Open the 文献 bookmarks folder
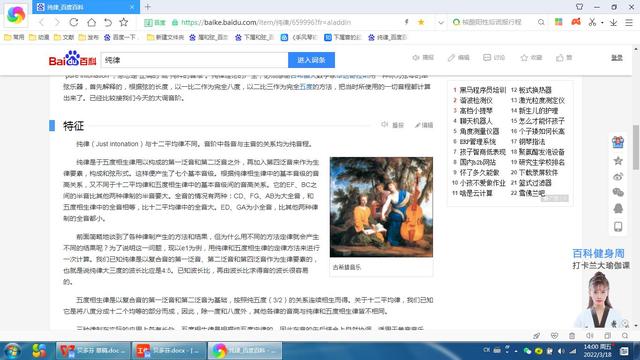The image size is (640, 360). pyautogui.click(x=64, y=37)
